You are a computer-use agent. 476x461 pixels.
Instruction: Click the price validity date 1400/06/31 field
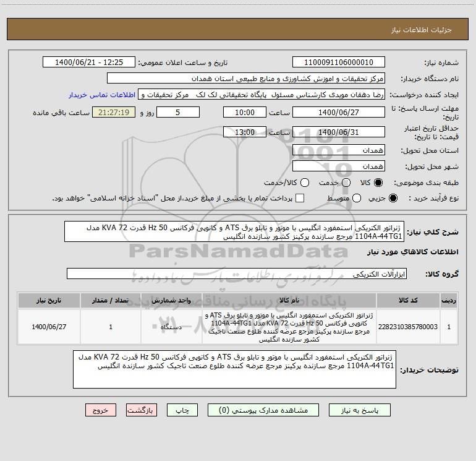click(x=339, y=132)
